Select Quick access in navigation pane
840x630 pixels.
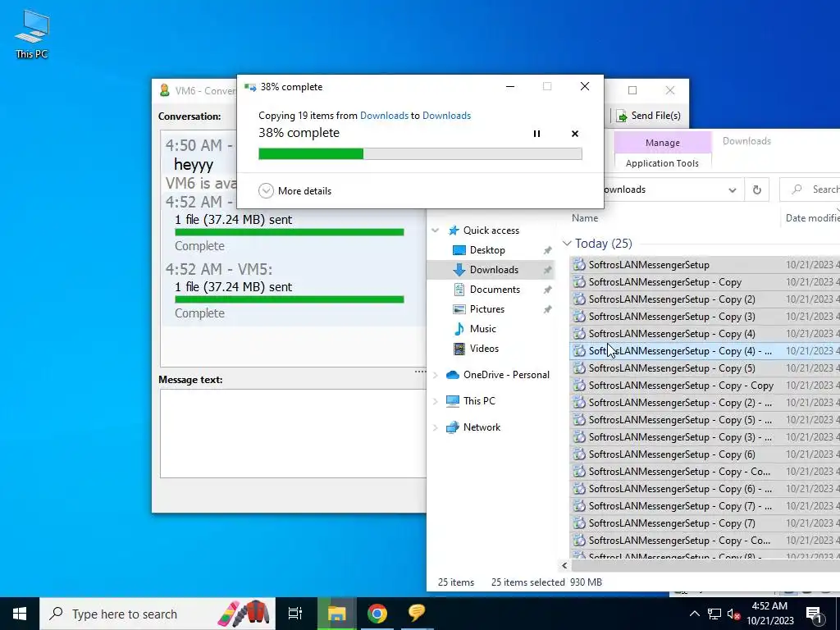[x=491, y=231]
